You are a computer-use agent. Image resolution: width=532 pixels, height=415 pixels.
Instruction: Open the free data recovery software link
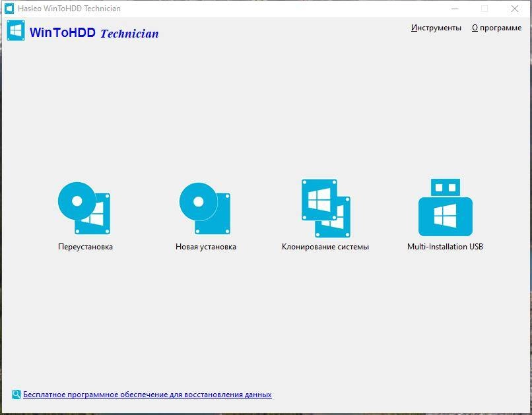pos(147,395)
